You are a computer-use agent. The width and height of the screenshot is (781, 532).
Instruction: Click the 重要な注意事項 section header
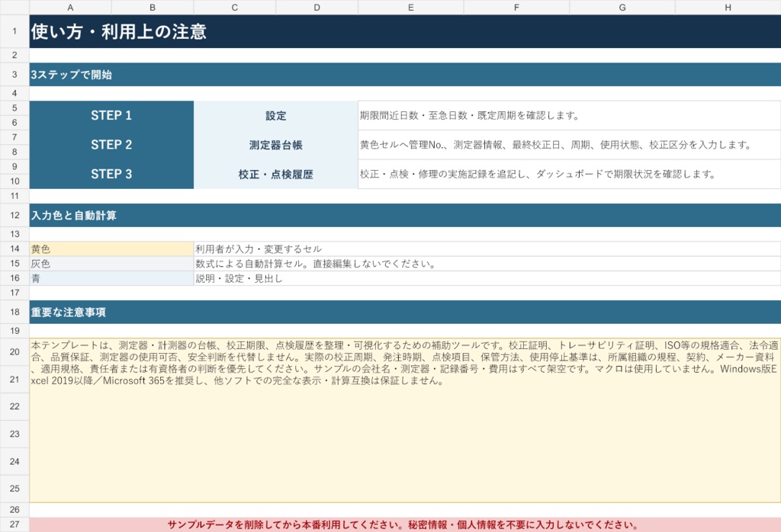(x=405, y=312)
